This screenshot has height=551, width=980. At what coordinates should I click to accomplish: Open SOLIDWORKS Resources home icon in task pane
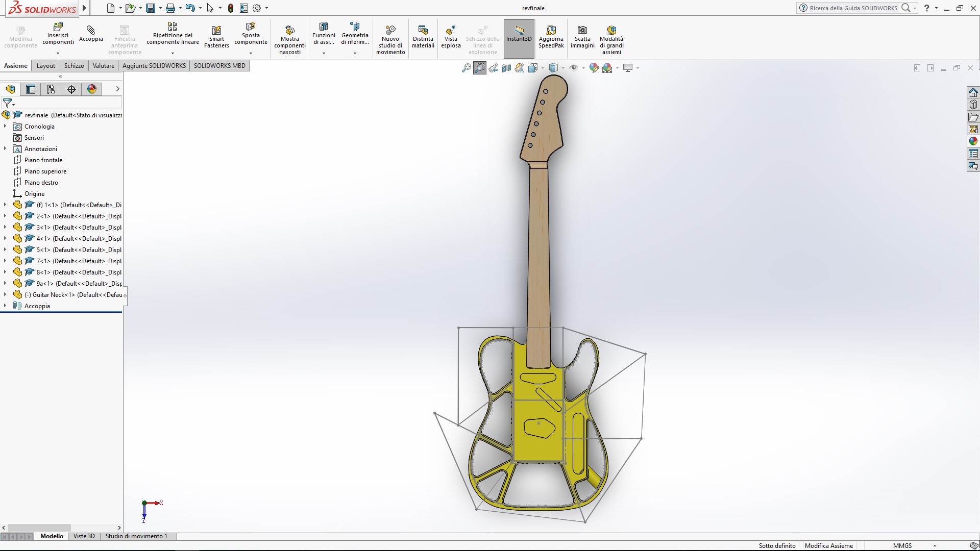coord(973,92)
